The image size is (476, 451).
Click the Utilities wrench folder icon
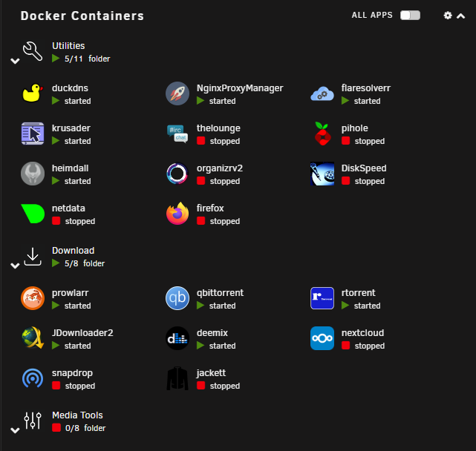(x=33, y=51)
